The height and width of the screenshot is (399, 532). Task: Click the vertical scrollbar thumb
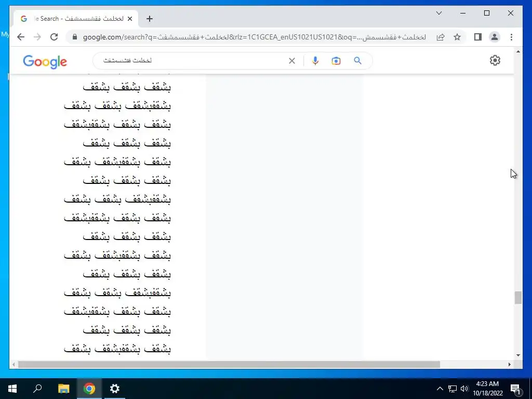point(518,298)
